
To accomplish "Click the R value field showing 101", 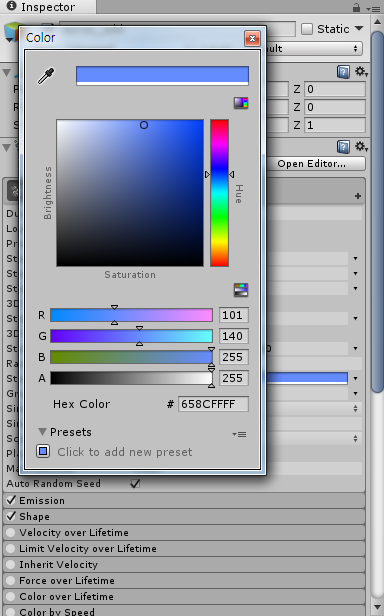I will pos(233,315).
